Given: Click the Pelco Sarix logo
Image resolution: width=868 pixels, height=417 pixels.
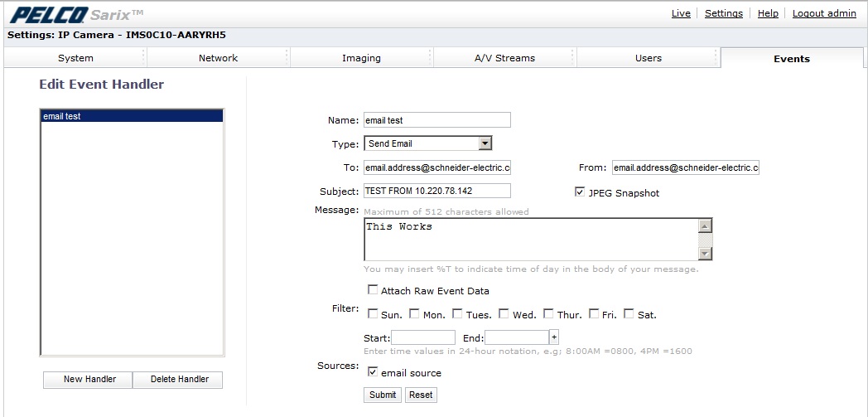Looking at the screenshot, I should pyautogui.click(x=76, y=14).
